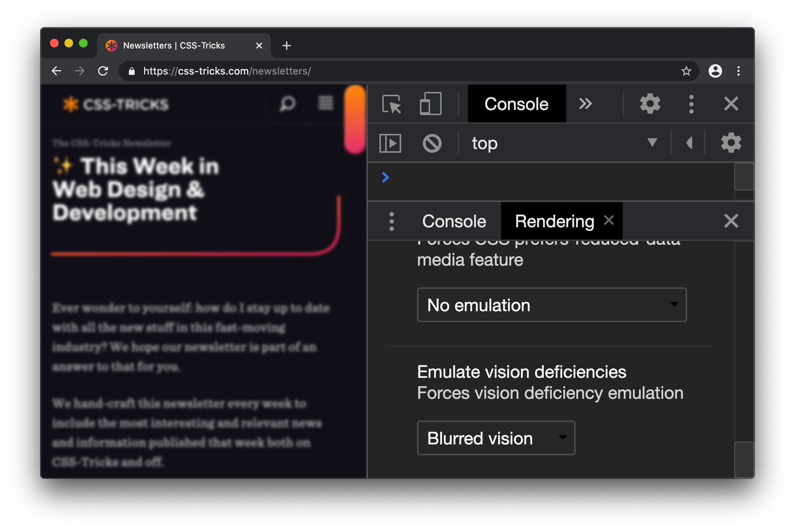Open DevTools settings gear in main toolbar
795x532 pixels.
pos(650,104)
